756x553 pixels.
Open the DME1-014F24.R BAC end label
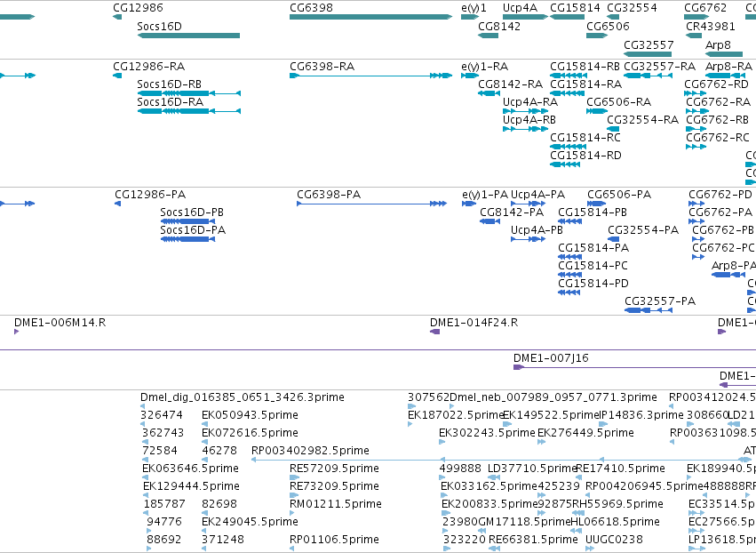[x=473, y=323]
